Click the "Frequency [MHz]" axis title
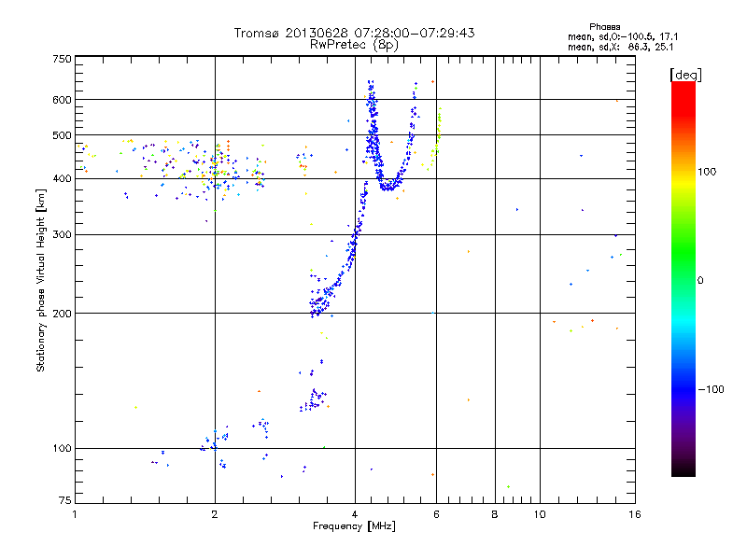 click(x=354, y=526)
